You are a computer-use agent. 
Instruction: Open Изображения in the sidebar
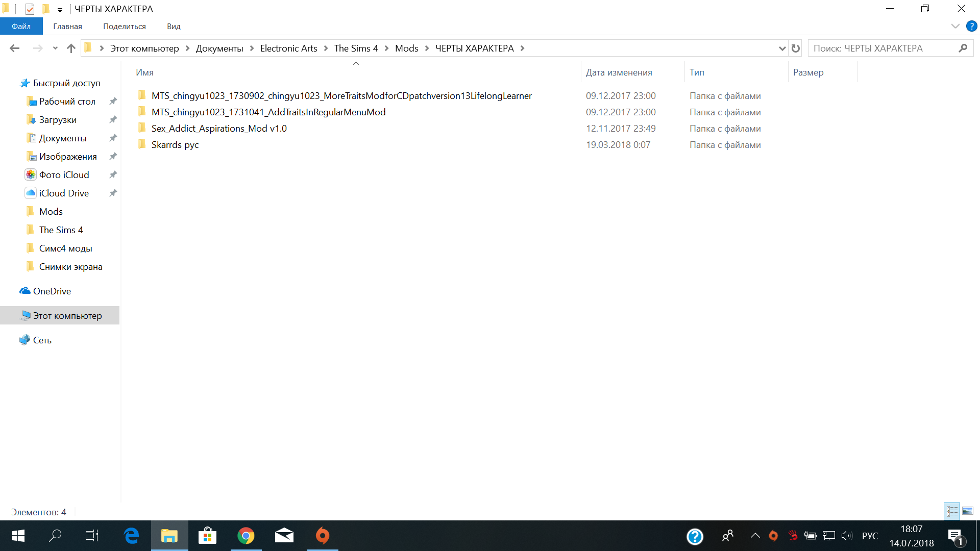click(x=68, y=157)
